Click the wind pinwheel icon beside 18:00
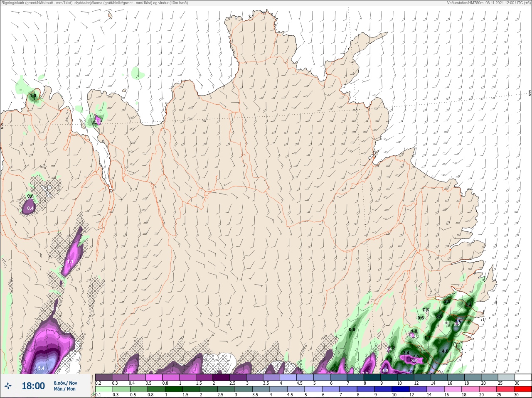Viewport: 532px width, 398px height. [8, 386]
